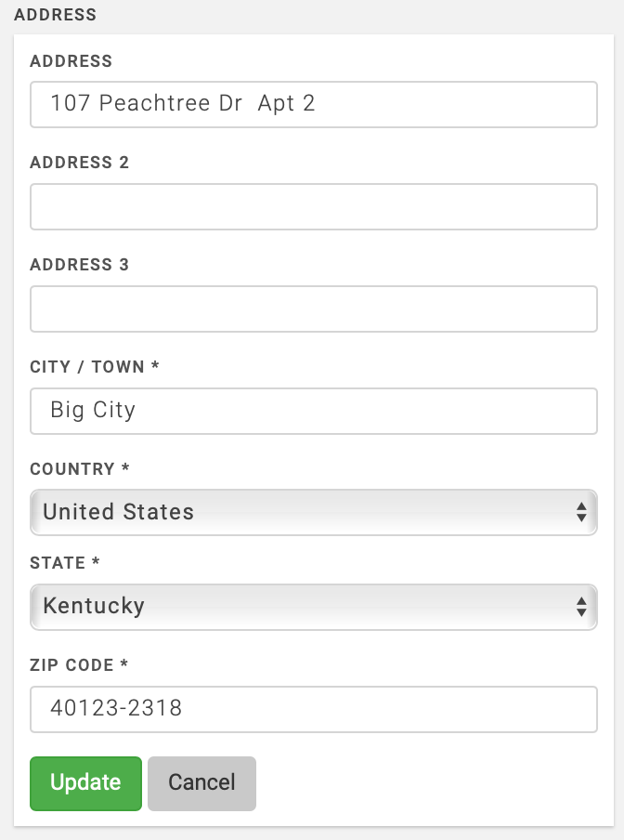Screen dimensions: 624x840
Task: Click the ADDRESS label above the first field
Action: [71, 61]
